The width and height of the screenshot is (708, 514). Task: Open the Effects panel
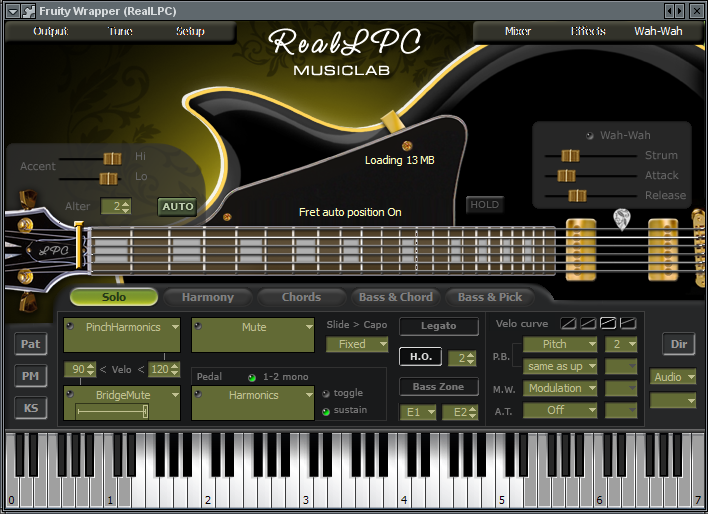(x=588, y=31)
